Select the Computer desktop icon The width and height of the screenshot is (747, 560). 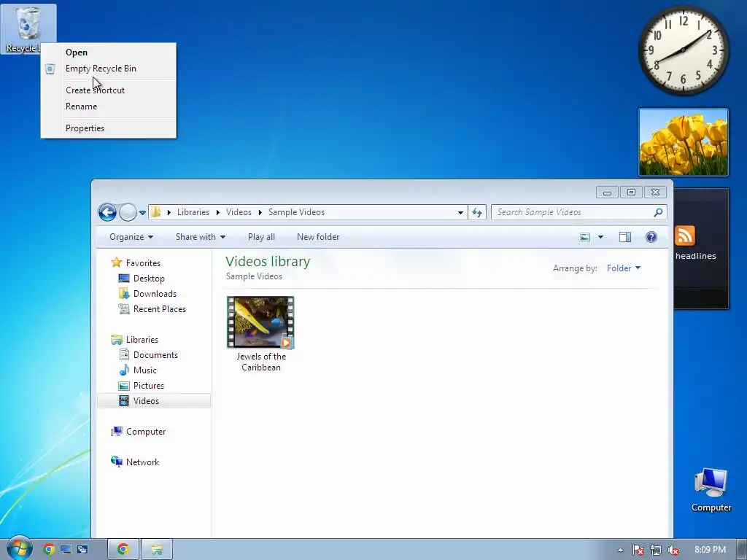point(711,489)
